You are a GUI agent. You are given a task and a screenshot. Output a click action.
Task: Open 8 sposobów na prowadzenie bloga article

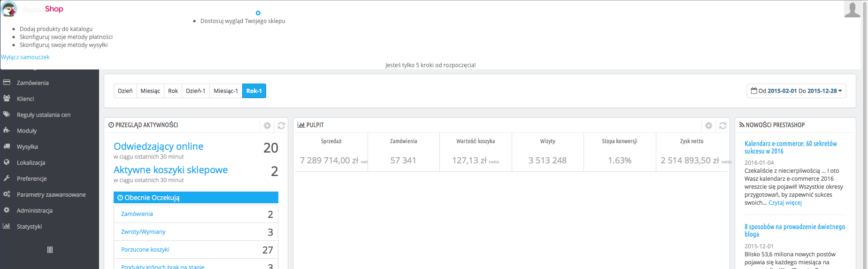(x=795, y=231)
